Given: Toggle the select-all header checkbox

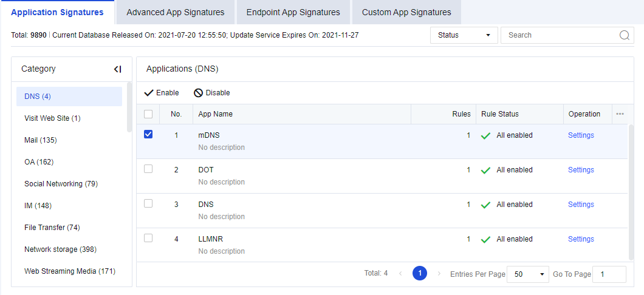Looking at the screenshot, I should pyautogui.click(x=148, y=114).
